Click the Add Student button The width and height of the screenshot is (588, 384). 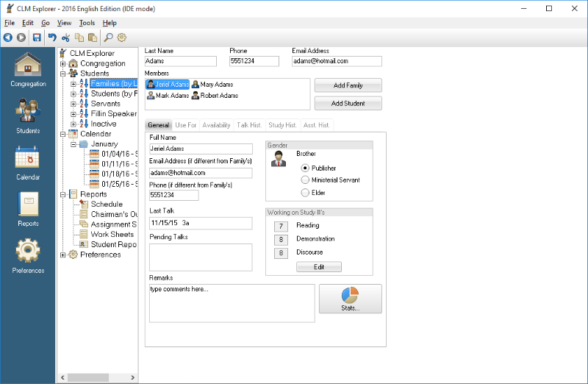pyautogui.click(x=348, y=104)
